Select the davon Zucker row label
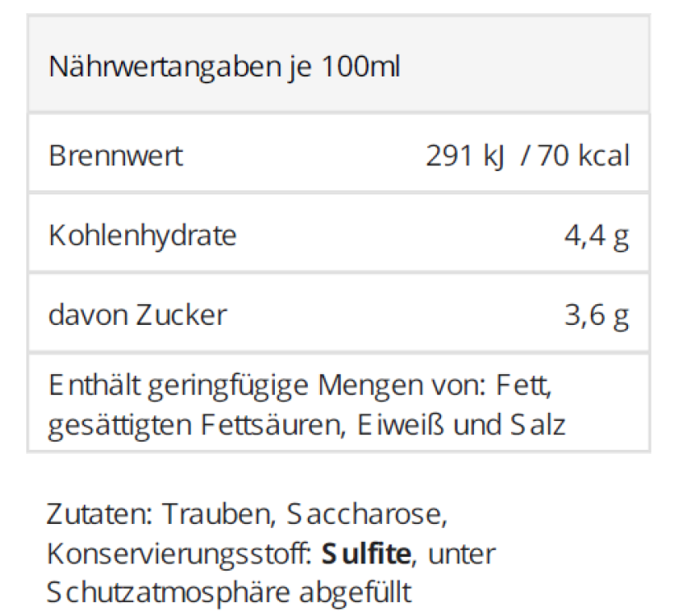This screenshot has width=674, height=616. 137,315
